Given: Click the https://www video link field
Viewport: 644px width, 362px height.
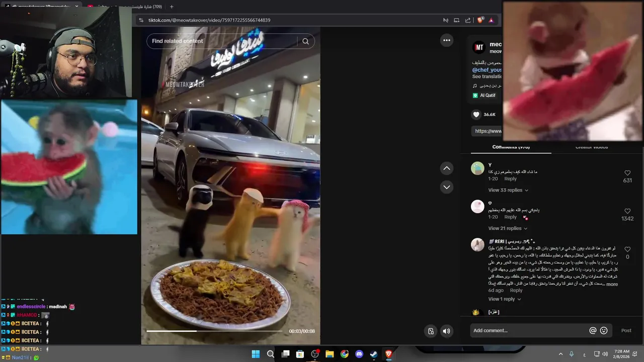Looking at the screenshot, I should (x=487, y=131).
